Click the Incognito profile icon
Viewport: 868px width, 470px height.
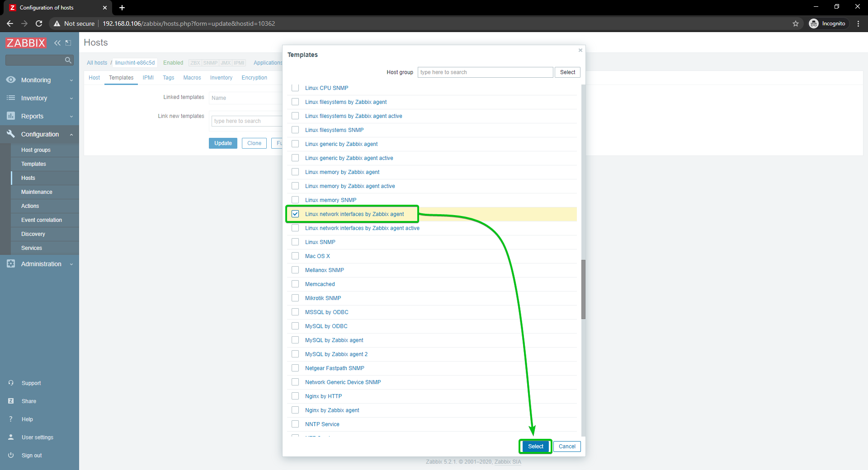coord(814,23)
